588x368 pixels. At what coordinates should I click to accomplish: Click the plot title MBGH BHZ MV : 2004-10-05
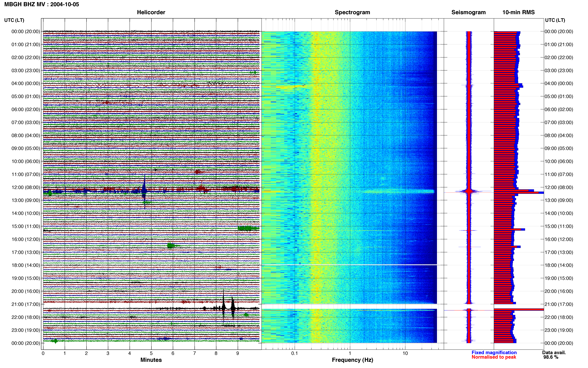[42, 4]
